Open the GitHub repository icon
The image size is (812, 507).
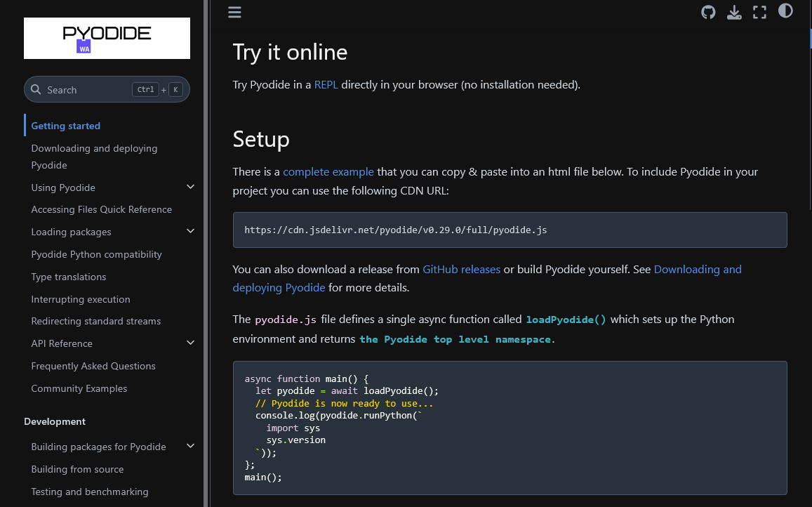click(x=708, y=12)
